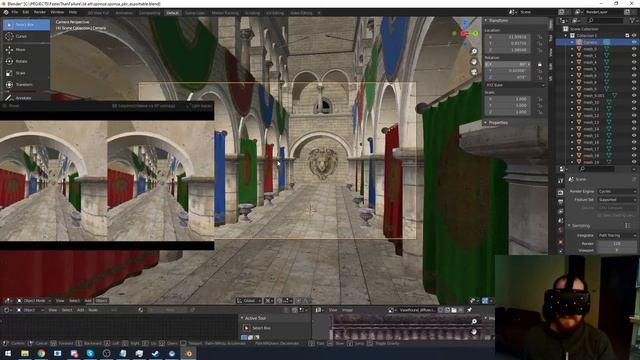Toggle camera view icon in viewport
This screenshot has height=360, width=640.
click(x=474, y=72)
